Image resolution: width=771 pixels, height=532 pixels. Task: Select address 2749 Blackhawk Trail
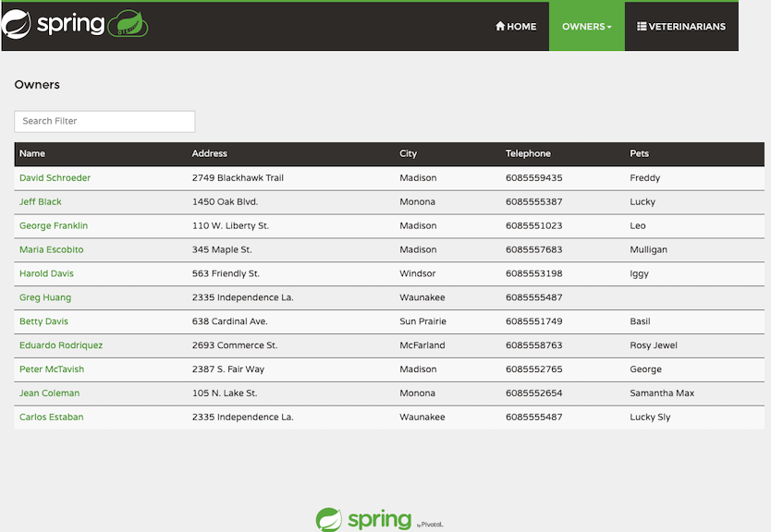pyautogui.click(x=238, y=178)
